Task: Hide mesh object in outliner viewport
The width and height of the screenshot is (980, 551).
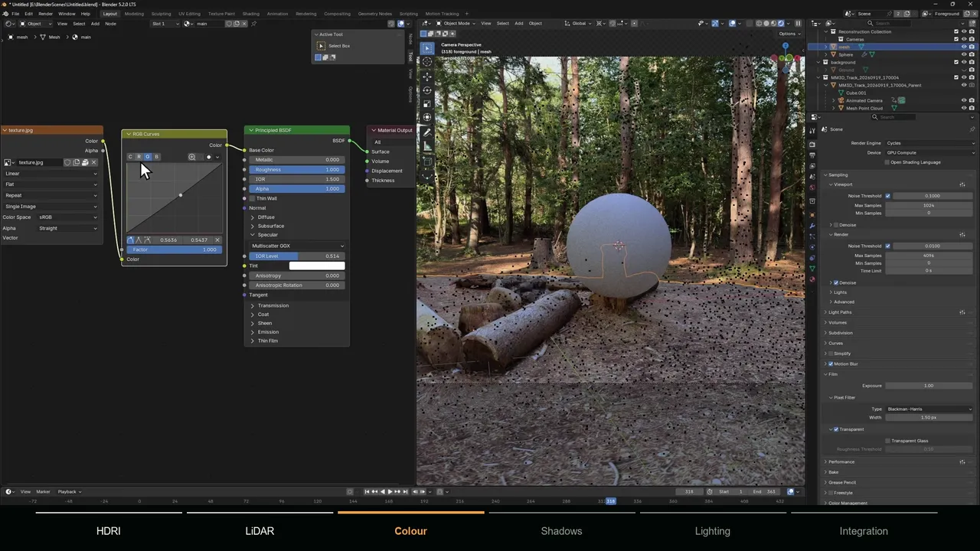Action: (963, 47)
